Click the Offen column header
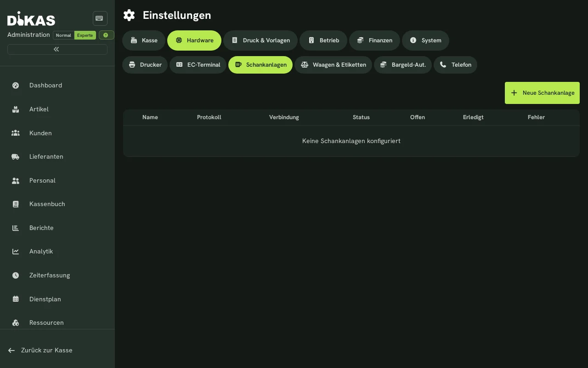 tap(418, 117)
